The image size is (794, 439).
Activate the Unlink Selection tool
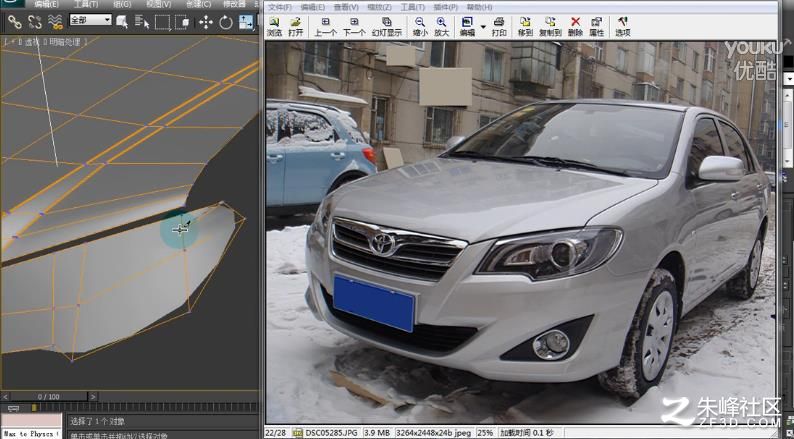(34, 22)
